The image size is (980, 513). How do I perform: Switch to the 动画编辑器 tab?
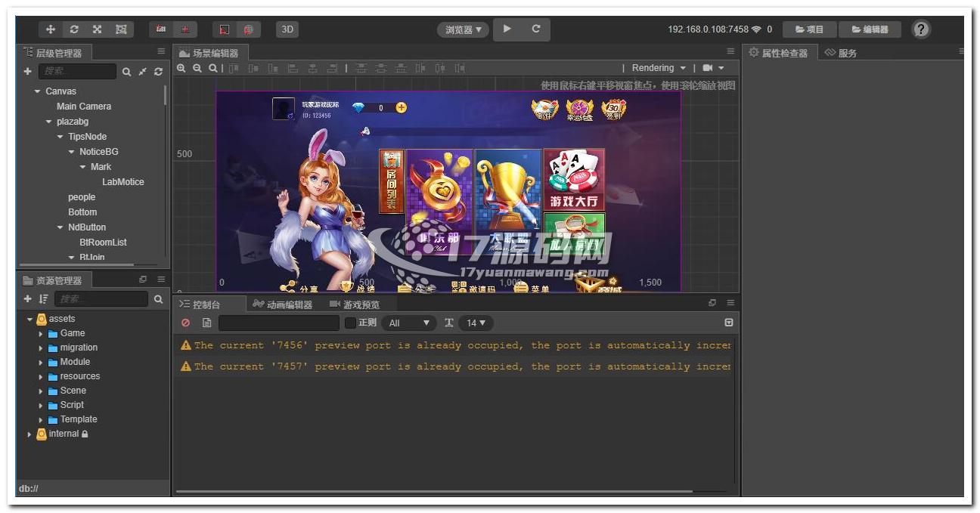click(283, 304)
